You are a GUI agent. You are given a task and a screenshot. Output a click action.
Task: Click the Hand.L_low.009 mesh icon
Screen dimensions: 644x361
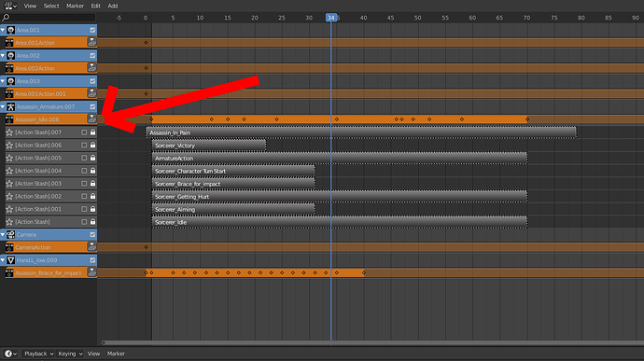point(10,260)
